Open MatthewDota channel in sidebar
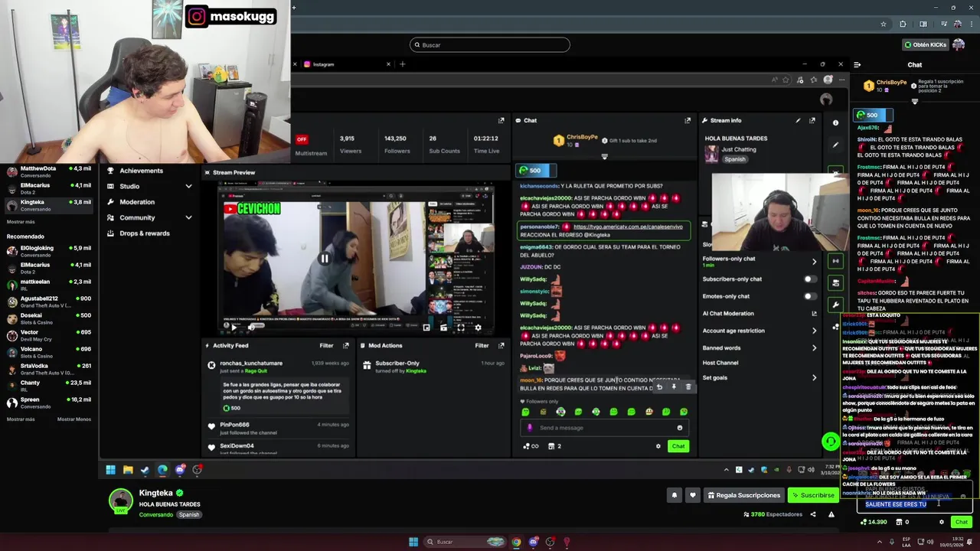Viewport: 980px width, 551px height. point(47,171)
